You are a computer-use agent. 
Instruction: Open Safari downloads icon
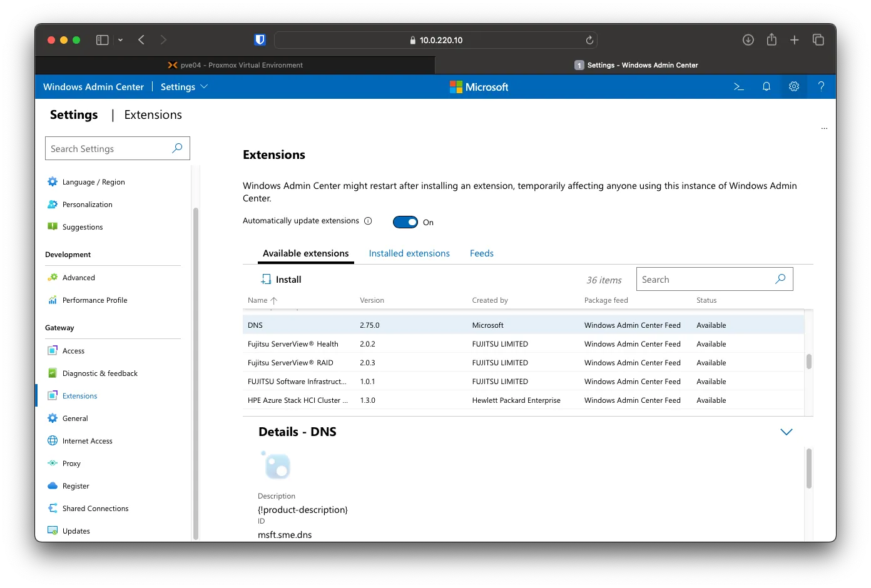pos(748,40)
